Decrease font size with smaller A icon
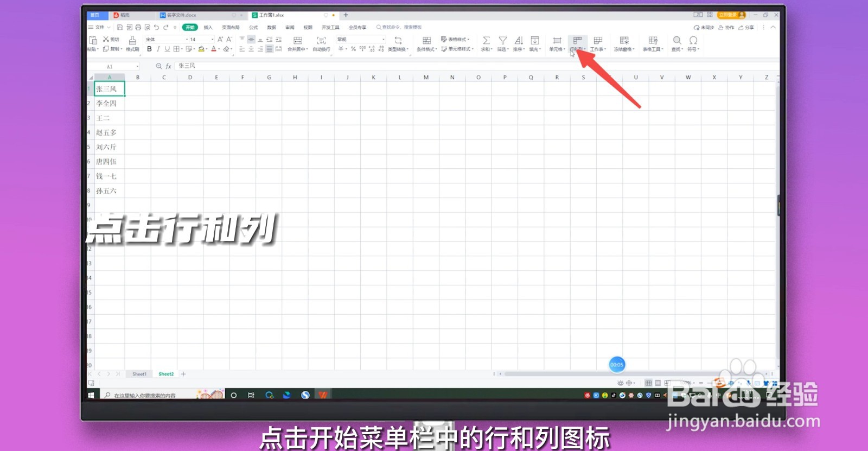This screenshot has width=868, height=451. 229,39
